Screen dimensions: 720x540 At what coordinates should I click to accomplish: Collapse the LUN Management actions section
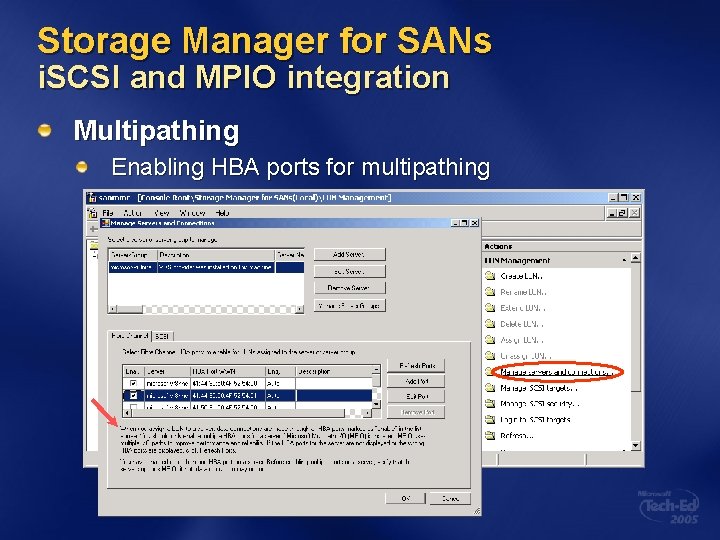(x=624, y=260)
